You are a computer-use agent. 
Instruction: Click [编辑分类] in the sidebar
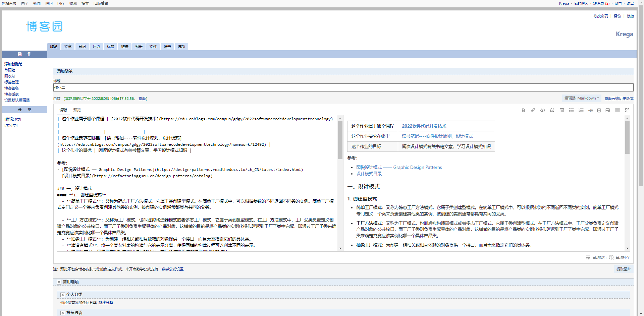click(13, 119)
